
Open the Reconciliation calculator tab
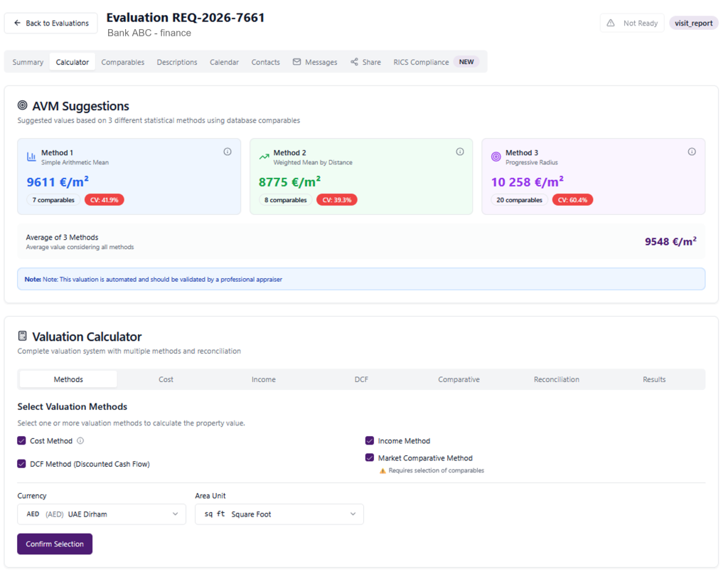[x=556, y=379]
